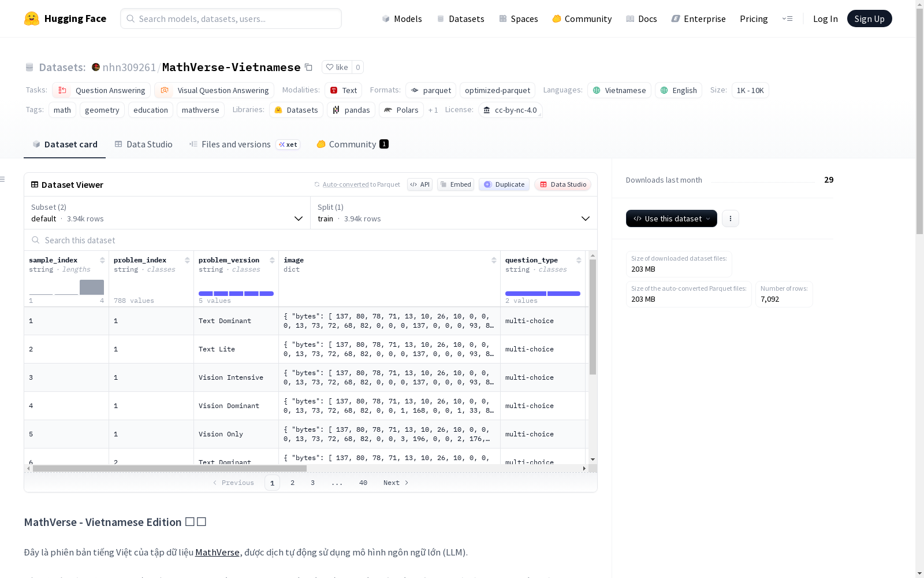The image size is (924, 578).
Task: Open the Use this dataset dropdown
Action: coord(672,218)
